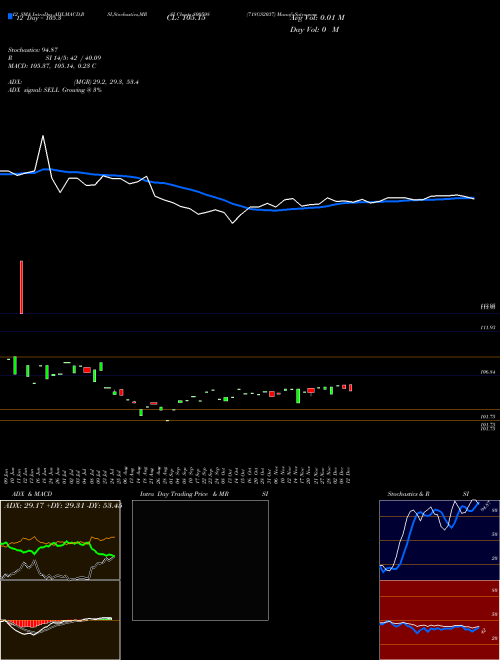
Task: Click the 'CL: 105.15' closing price label
Action: pos(186,18)
